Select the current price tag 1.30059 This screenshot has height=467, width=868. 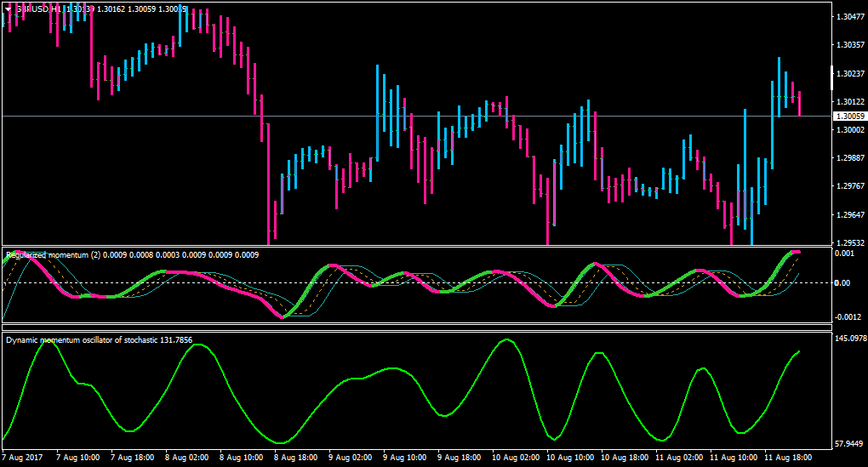(x=850, y=117)
